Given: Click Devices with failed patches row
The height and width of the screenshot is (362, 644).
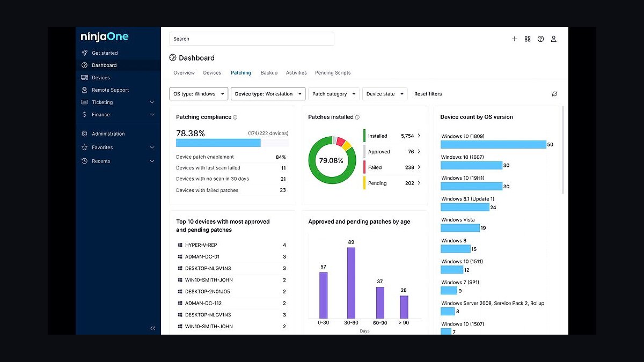Looking at the screenshot, I should pos(232,190).
